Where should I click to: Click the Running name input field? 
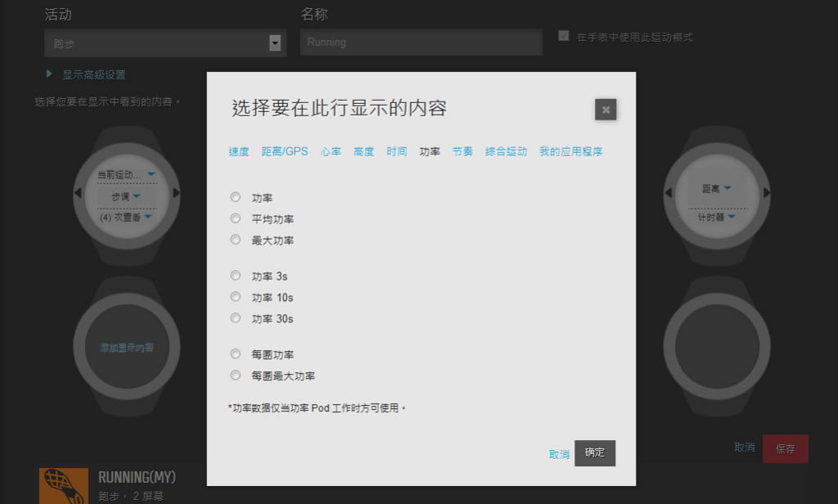421,43
